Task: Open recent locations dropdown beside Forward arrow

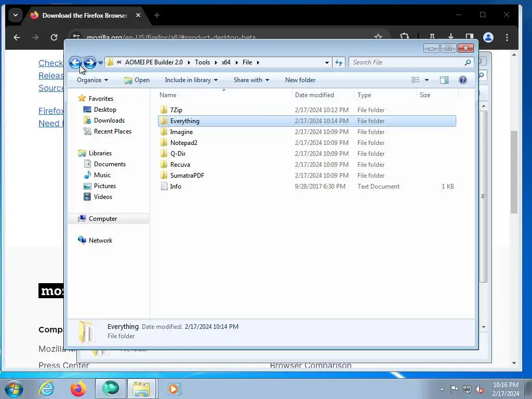Action: (100, 63)
